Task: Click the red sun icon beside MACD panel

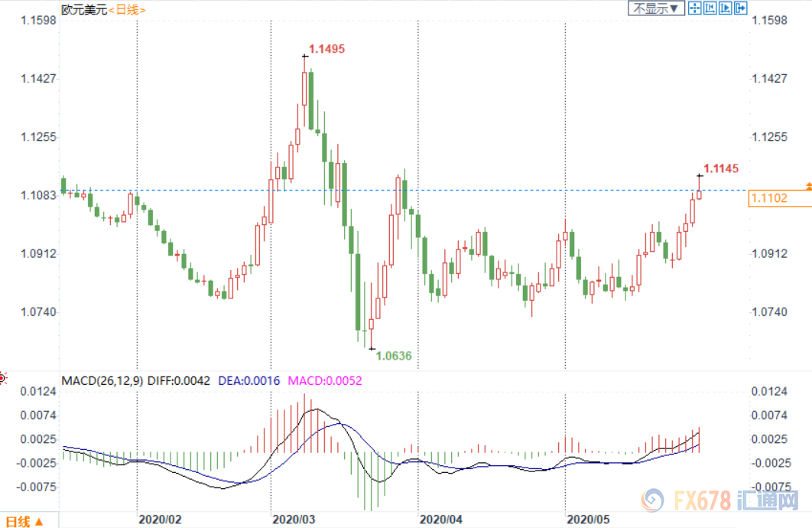Action: [x=3, y=378]
